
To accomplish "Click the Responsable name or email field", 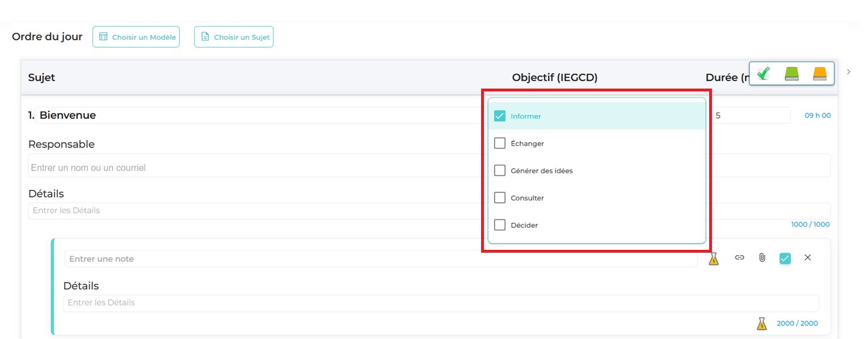I will [x=255, y=168].
